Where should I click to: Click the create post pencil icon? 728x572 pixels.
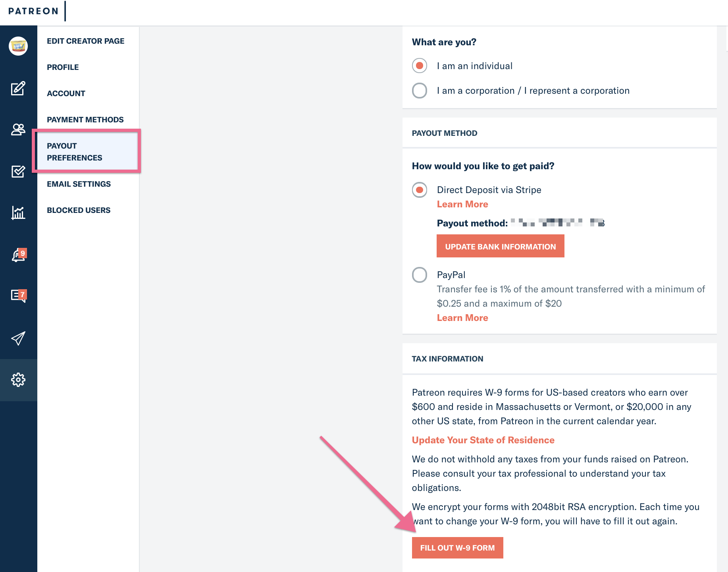(18, 88)
